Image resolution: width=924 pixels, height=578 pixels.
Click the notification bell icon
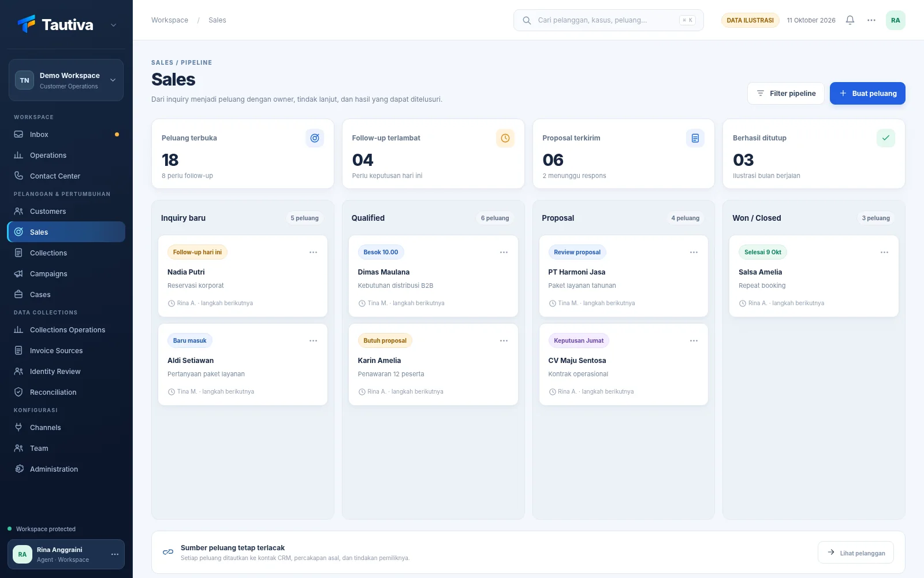850,20
